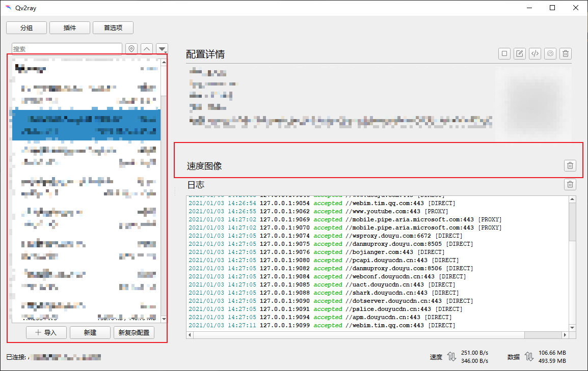The image size is (588, 371).
Task: Click the danmuproxy.douyu.com:8505 log line
Action: (x=331, y=244)
